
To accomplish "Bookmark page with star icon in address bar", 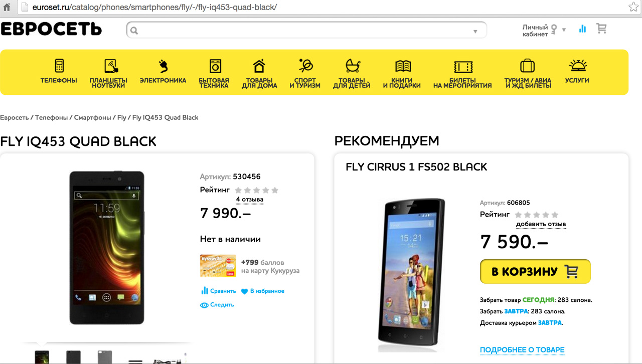I will 633,7.
